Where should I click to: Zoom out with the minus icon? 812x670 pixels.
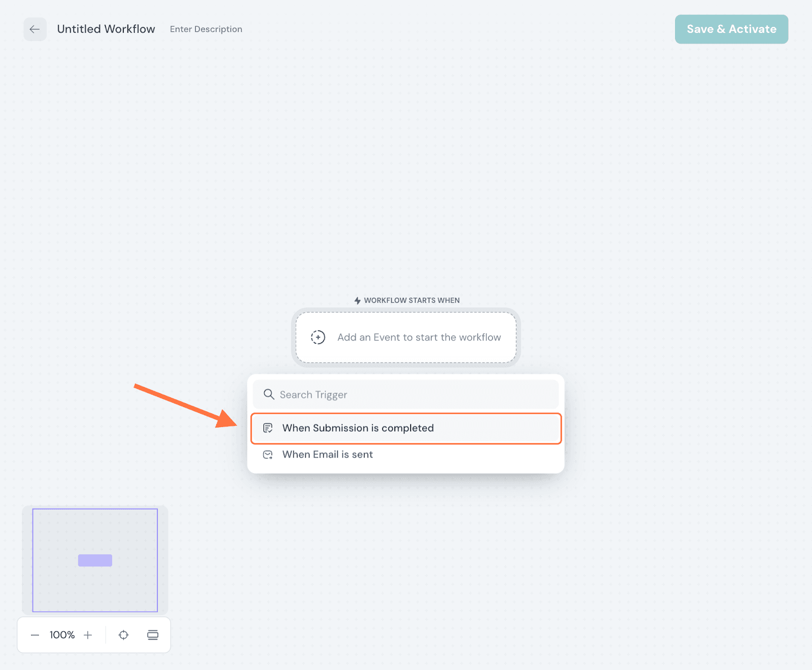coord(35,635)
